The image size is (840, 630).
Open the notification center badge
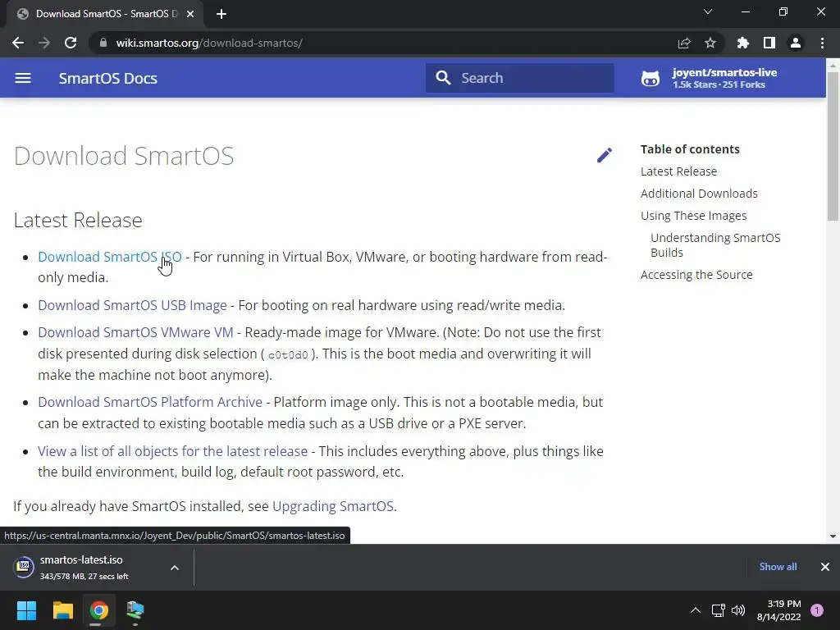pos(817,610)
